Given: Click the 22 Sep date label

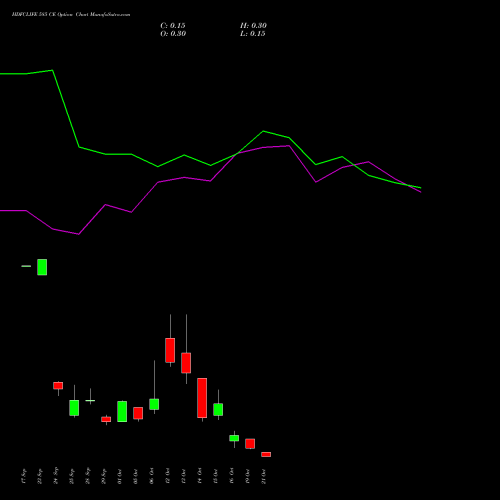Looking at the screenshot, I should tap(40, 476).
